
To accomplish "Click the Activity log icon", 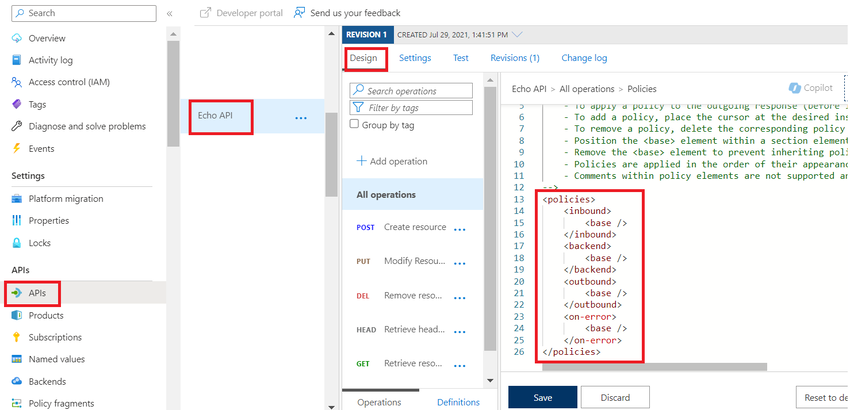I will pyautogui.click(x=17, y=60).
